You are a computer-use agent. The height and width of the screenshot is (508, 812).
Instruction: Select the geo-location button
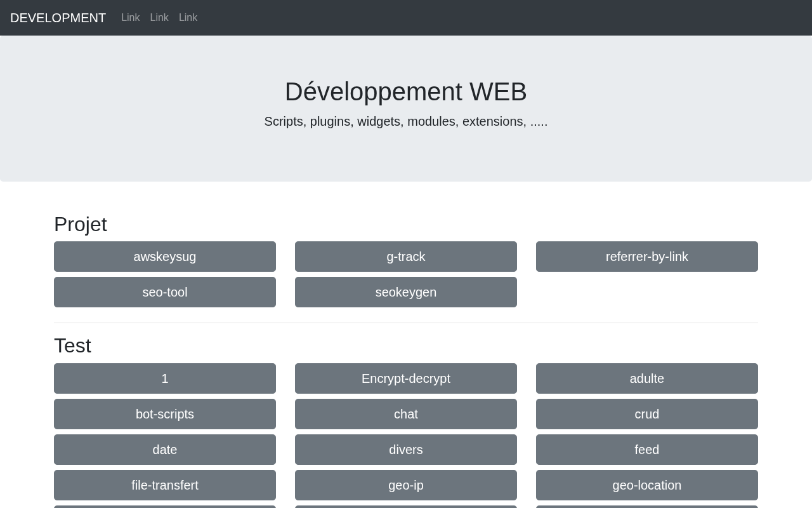coord(647,485)
